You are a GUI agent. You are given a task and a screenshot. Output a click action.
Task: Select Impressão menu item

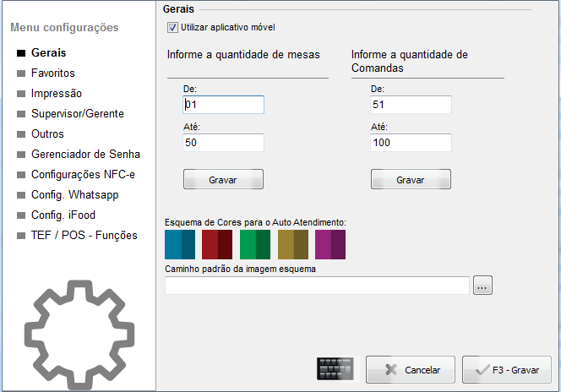pos(56,94)
